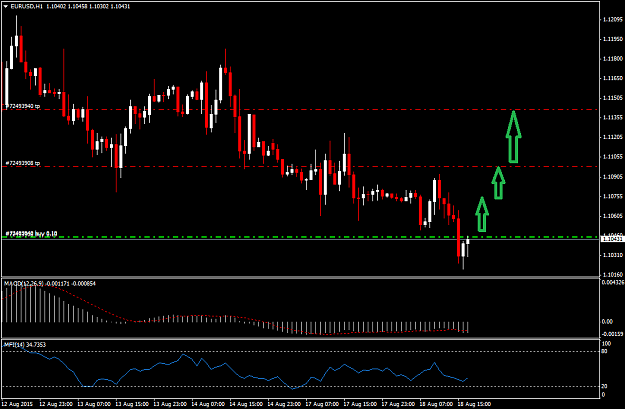Image resolution: width=625 pixels, height=409 pixels.
Task: Click the 1.10605 price scale value
Action: [x=613, y=216]
